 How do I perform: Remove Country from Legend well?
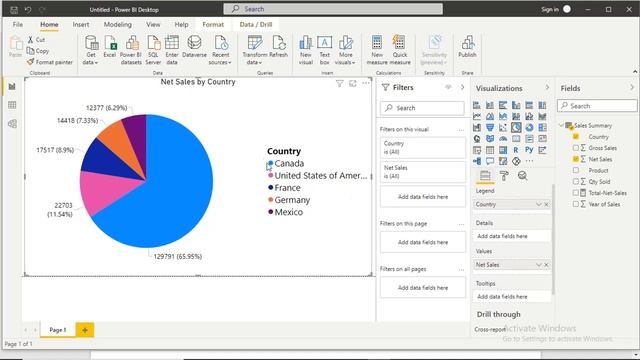[547, 204]
